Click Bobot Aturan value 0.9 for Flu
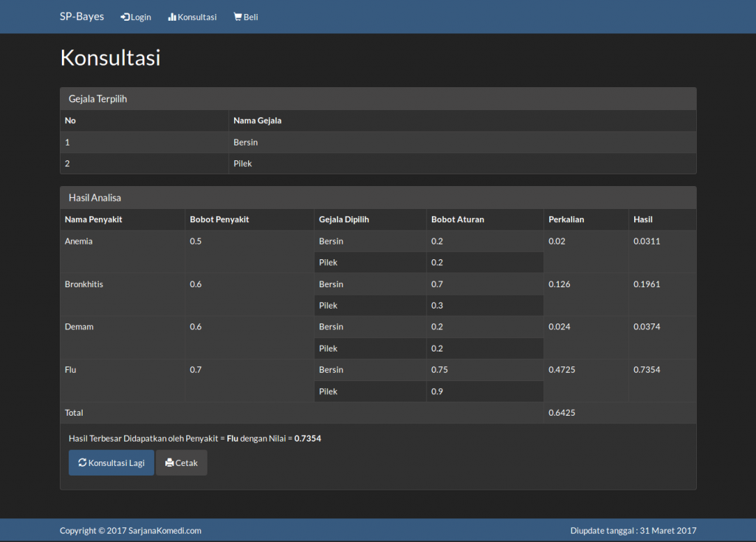756x542 pixels. [x=437, y=391]
